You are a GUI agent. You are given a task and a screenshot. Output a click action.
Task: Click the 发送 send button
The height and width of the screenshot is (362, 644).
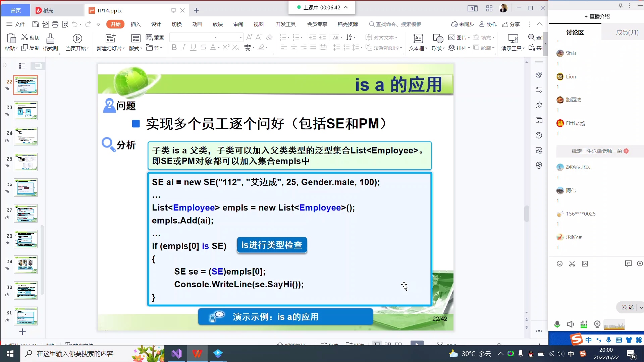[x=628, y=307]
